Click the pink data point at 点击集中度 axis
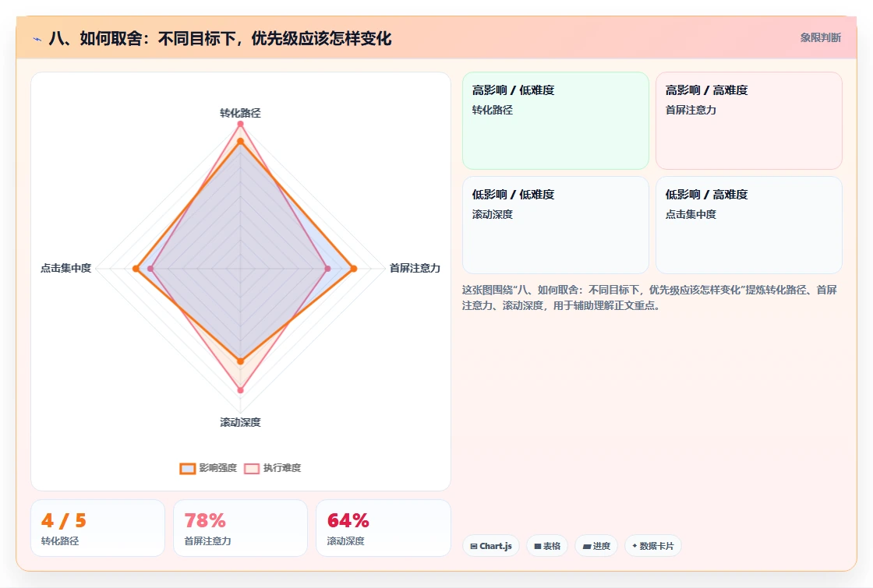The width and height of the screenshot is (873, 588). [150, 269]
